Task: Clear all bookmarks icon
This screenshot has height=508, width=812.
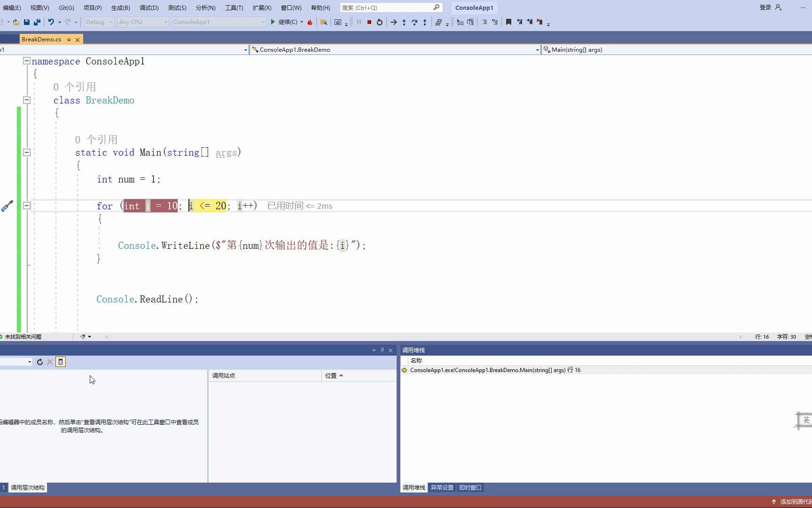Action: click(x=539, y=22)
